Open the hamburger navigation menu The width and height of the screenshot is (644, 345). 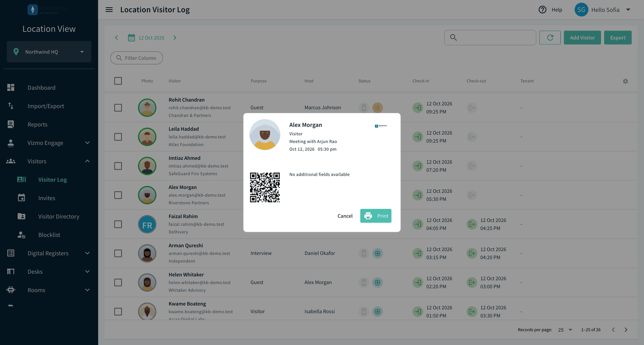(109, 10)
